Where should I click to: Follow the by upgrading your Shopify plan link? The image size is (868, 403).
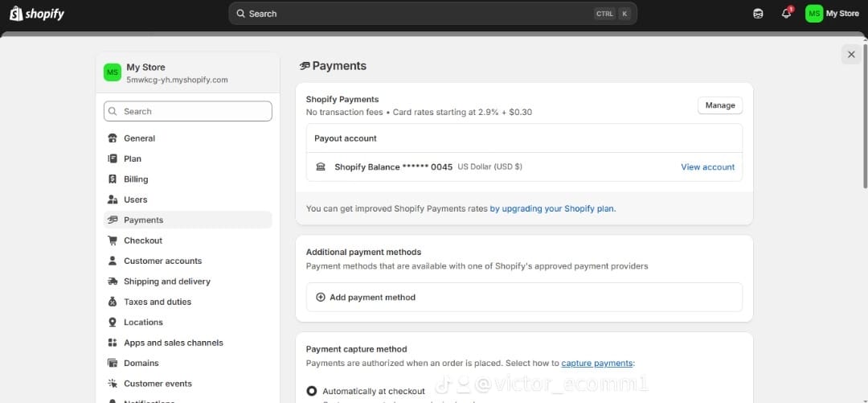click(552, 209)
